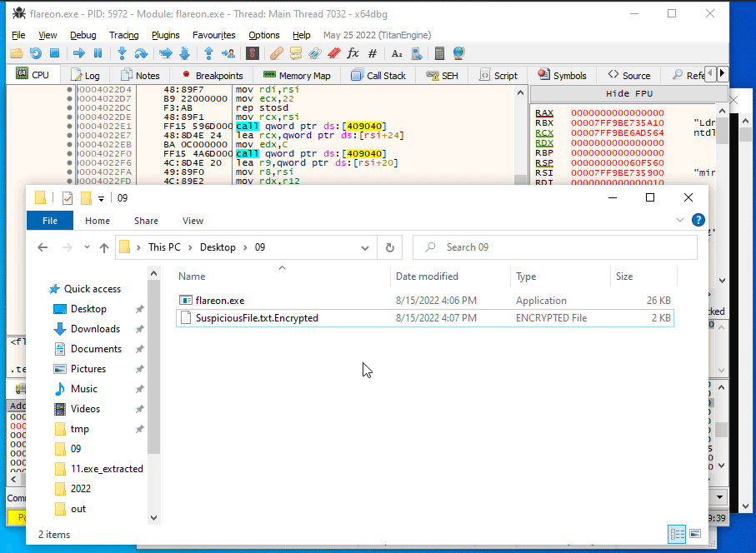Restart the debuggee with the restart icon
The height and width of the screenshot is (553, 756).
[36, 53]
